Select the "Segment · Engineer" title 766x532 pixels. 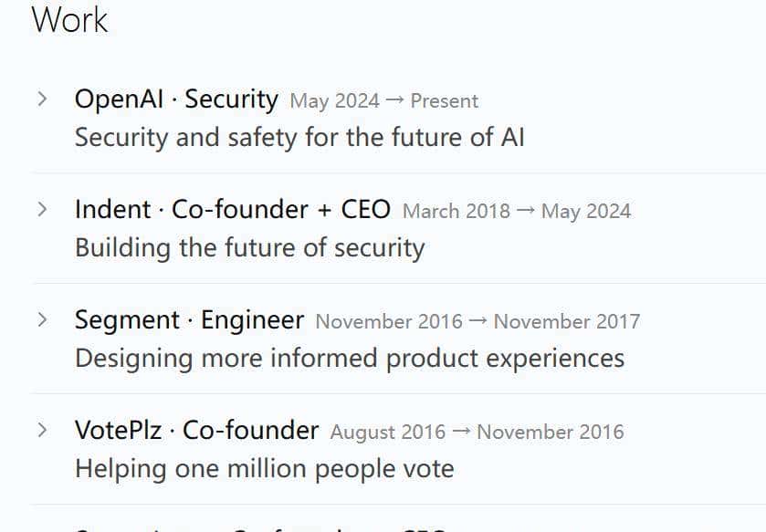(189, 320)
